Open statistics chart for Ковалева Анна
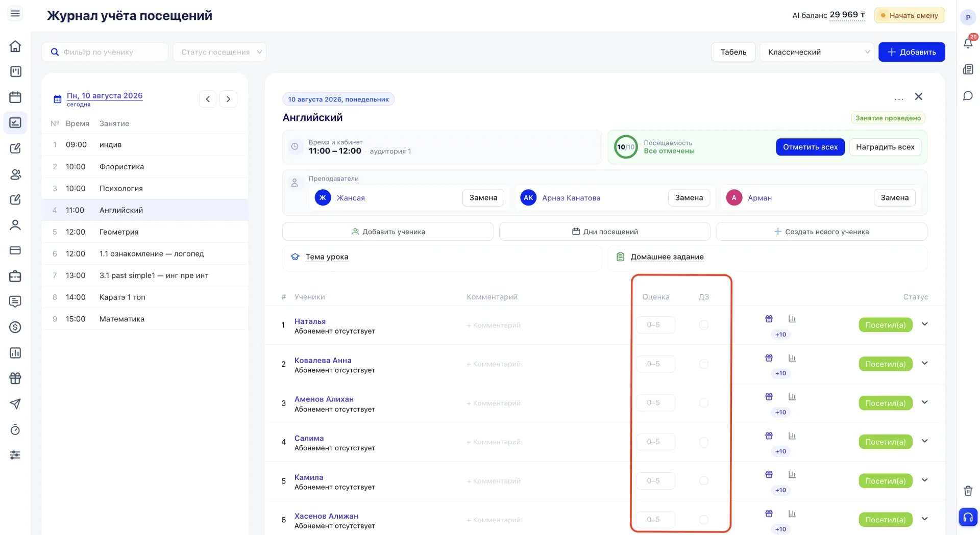 coord(792,358)
